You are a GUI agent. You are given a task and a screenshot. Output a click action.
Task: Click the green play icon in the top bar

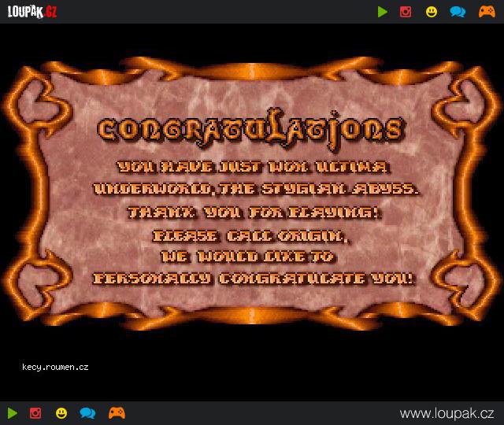(383, 12)
